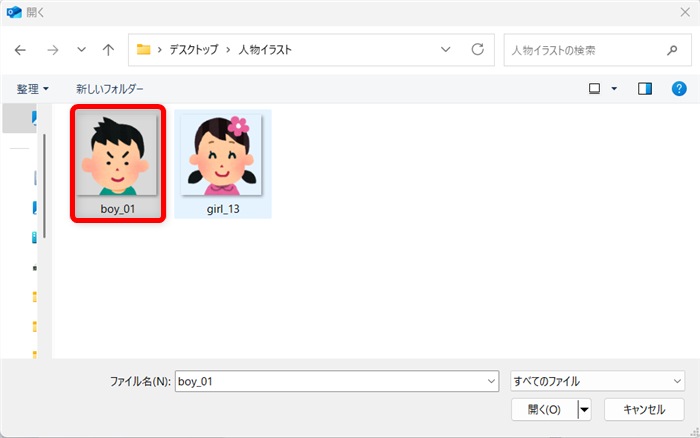Expand the view options dropdown arrow

[x=614, y=89]
